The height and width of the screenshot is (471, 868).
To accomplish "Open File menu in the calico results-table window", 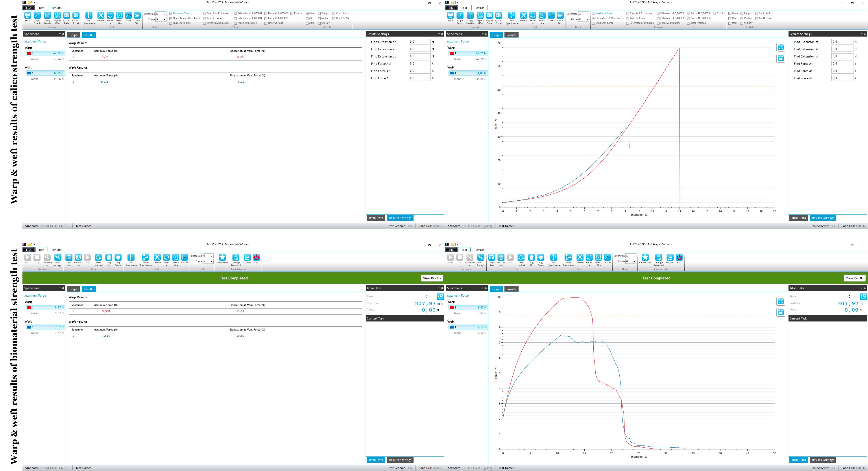I will tap(29, 8).
